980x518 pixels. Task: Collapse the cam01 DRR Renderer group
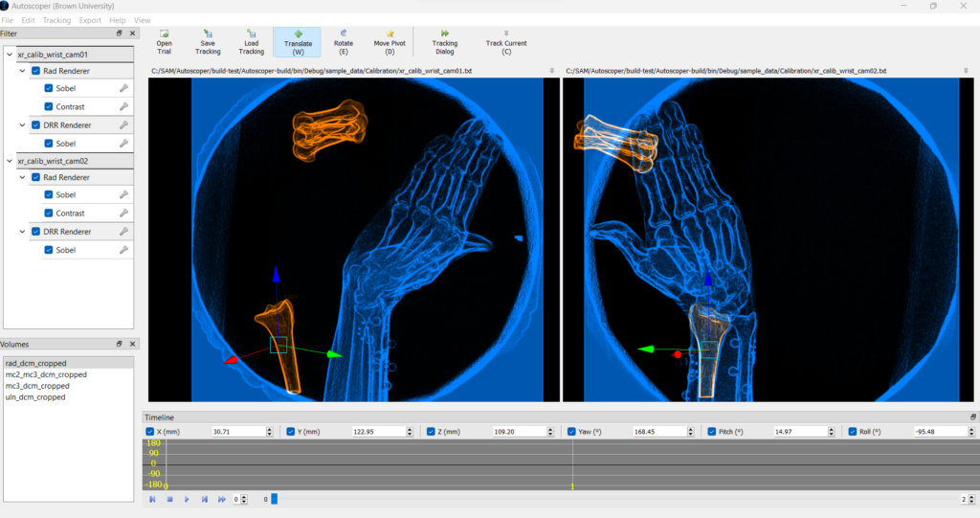[23, 124]
